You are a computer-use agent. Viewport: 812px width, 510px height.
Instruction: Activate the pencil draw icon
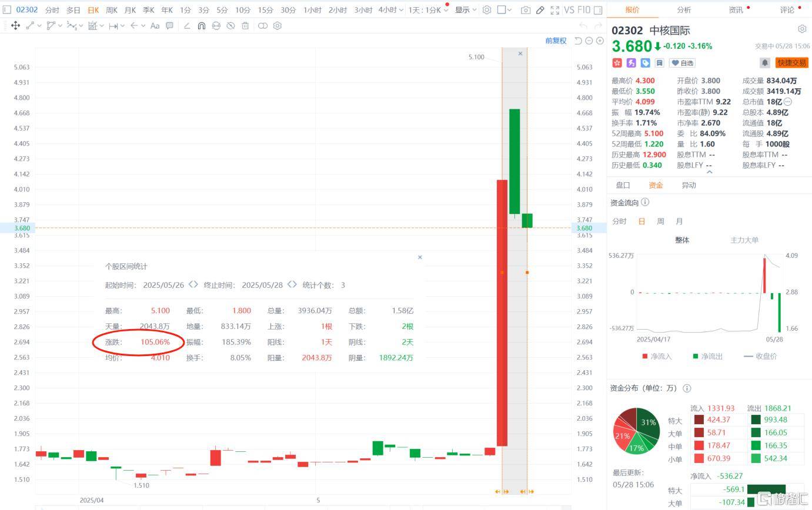540,10
